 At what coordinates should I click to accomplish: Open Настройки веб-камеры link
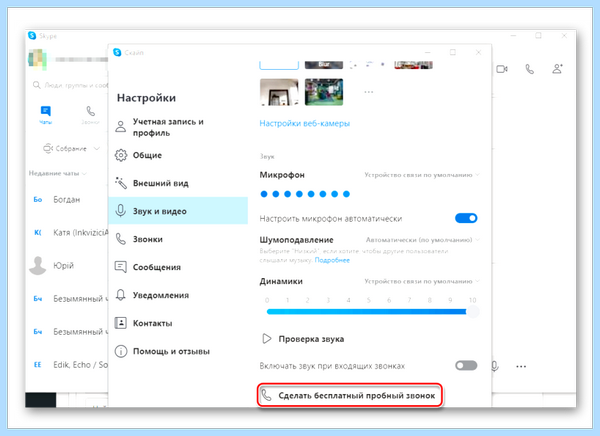click(x=305, y=123)
